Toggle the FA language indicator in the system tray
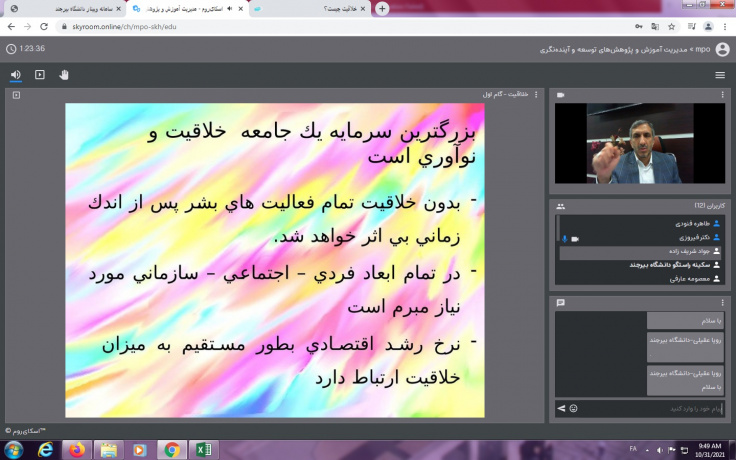Screen dimensions: 736x460 [x=632, y=449]
